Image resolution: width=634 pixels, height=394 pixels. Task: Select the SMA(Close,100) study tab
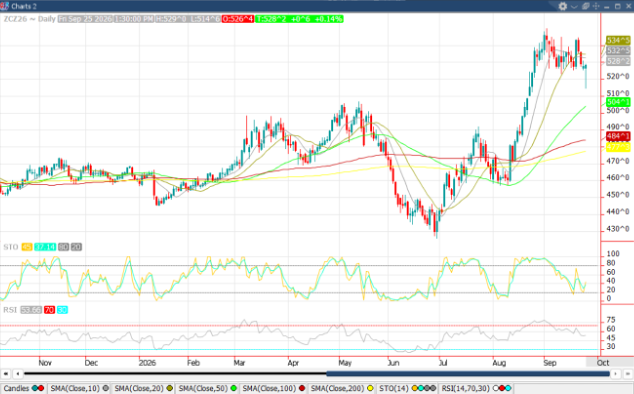tap(273, 388)
